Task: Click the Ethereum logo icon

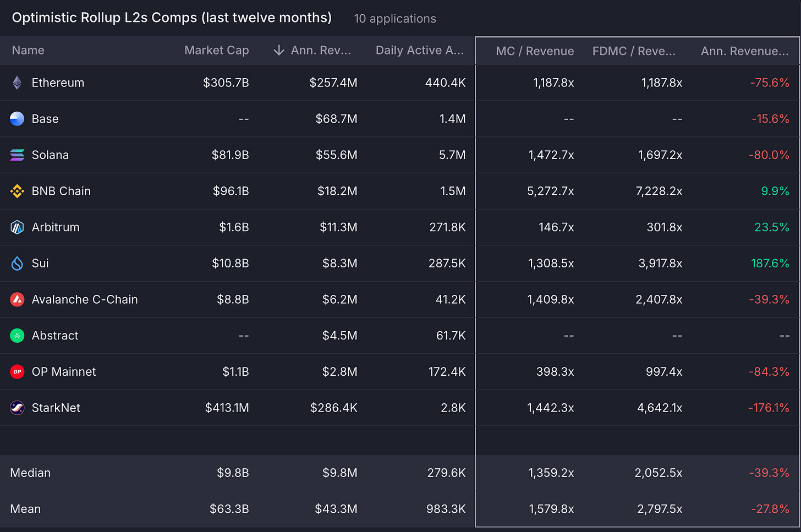Action: click(17, 83)
